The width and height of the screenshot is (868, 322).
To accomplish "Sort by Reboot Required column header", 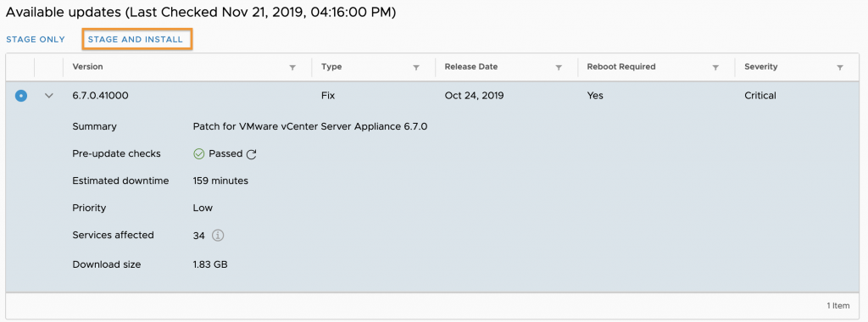I will [x=621, y=67].
